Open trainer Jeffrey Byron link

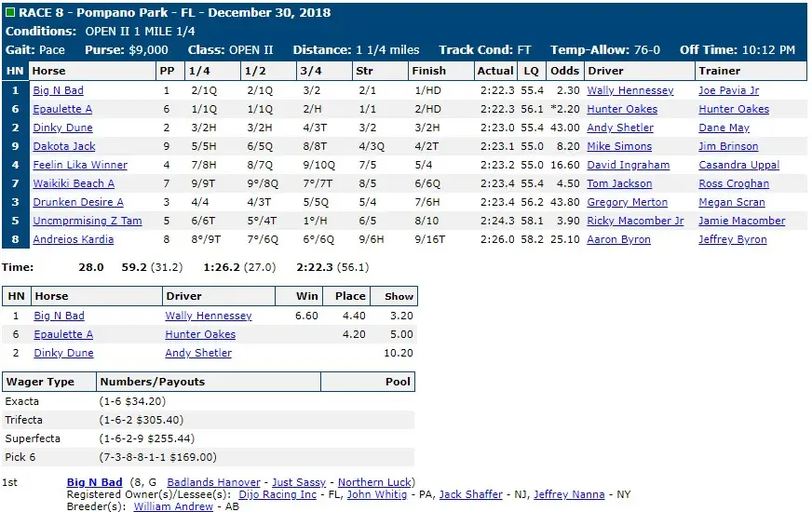click(x=733, y=239)
